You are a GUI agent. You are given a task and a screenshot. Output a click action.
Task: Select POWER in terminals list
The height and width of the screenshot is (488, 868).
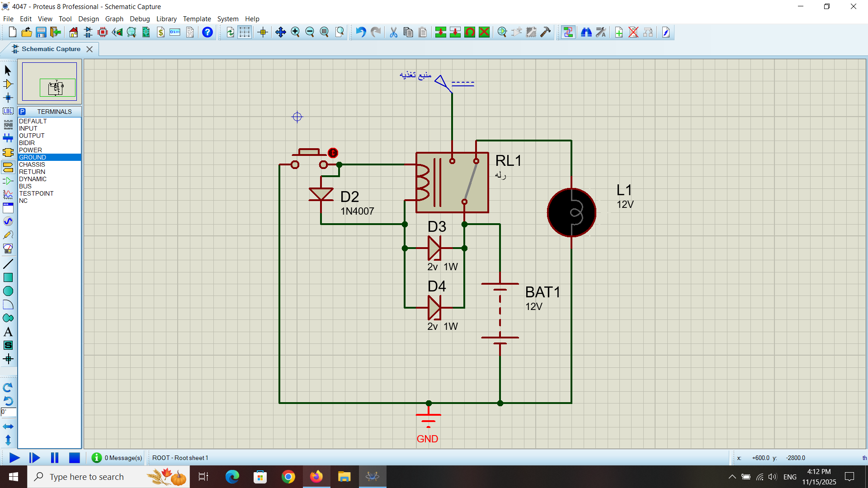[x=30, y=150]
